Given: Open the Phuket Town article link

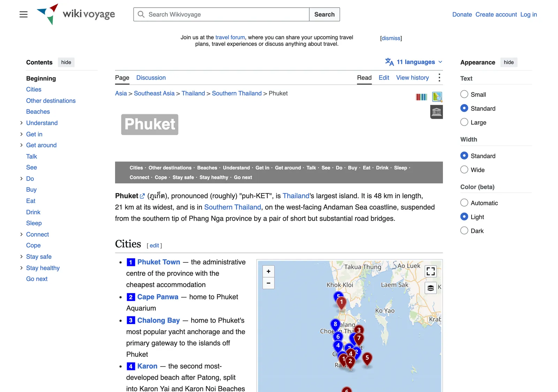Looking at the screenshot, I should pyautogui.click(x=159, y=262).
